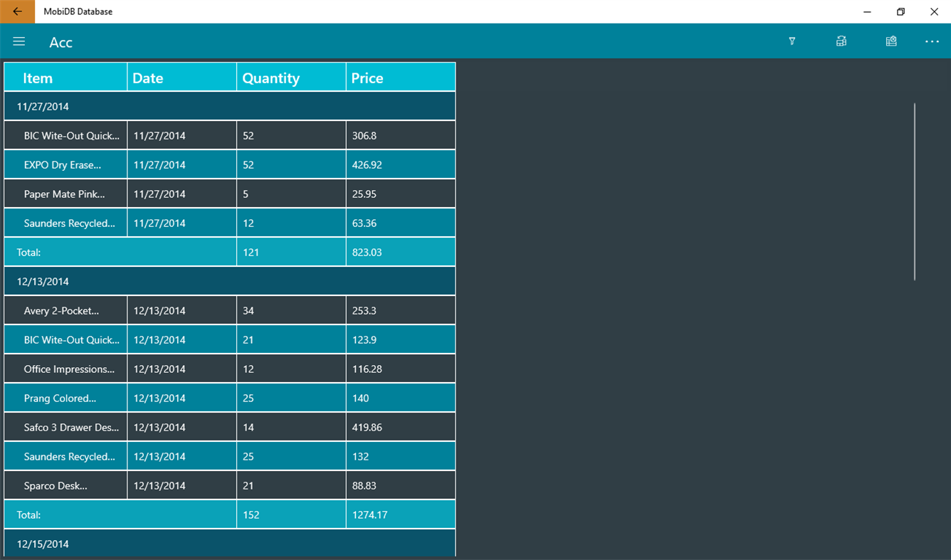Viewport: 951px width, 560px height.
Task: Click the date cell in Paper Mate row
Action: [x=182, y=194]
